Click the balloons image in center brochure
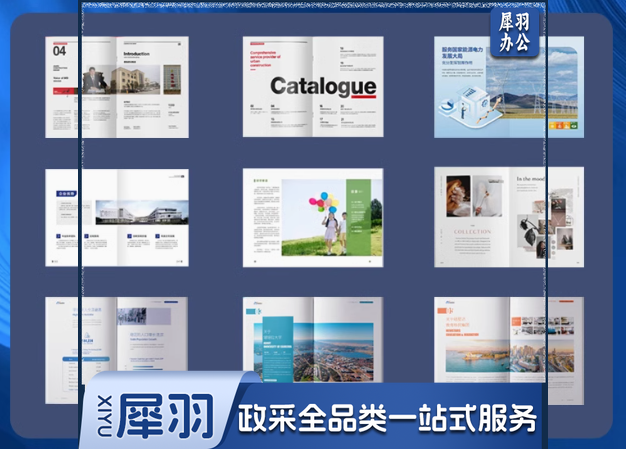 pos(320,213)
